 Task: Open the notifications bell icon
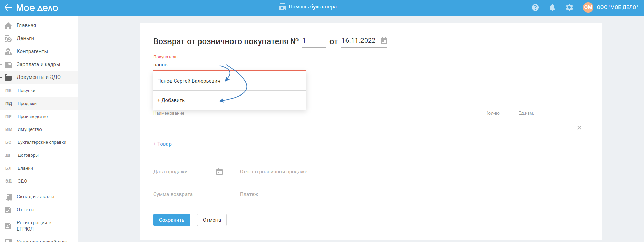pyautogui.click(x=552, y=7)
